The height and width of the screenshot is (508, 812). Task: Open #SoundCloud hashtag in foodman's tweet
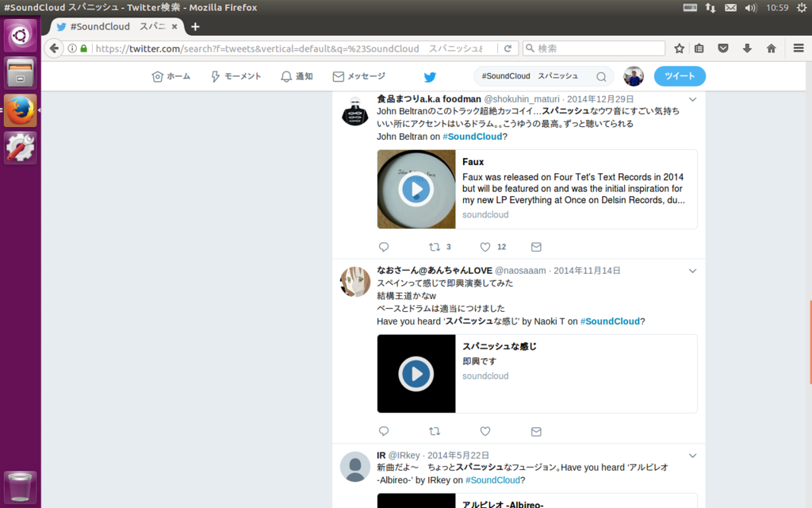point(473,137)
